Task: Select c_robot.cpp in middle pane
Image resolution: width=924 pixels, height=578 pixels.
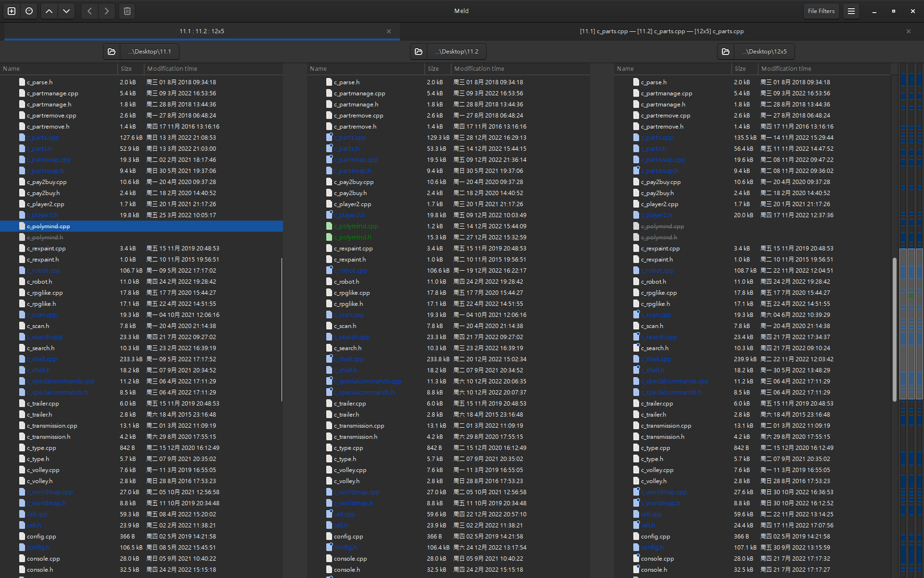Action: 449,271
